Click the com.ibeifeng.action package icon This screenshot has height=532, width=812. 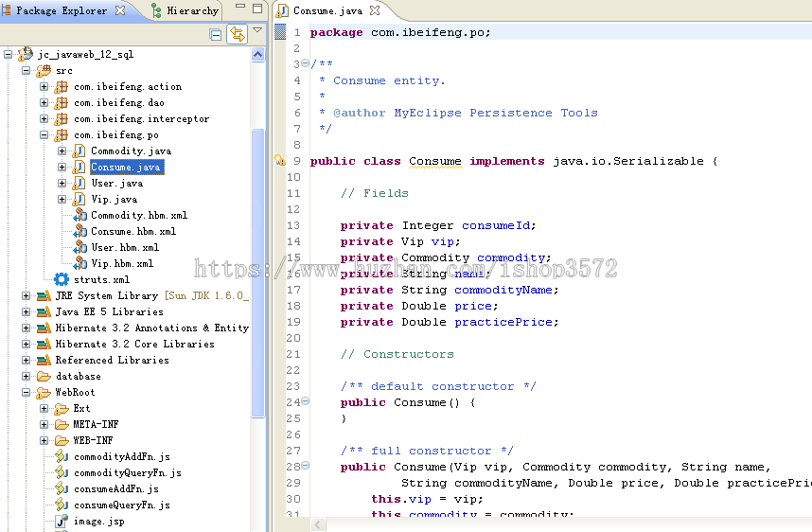coord(62,86)
